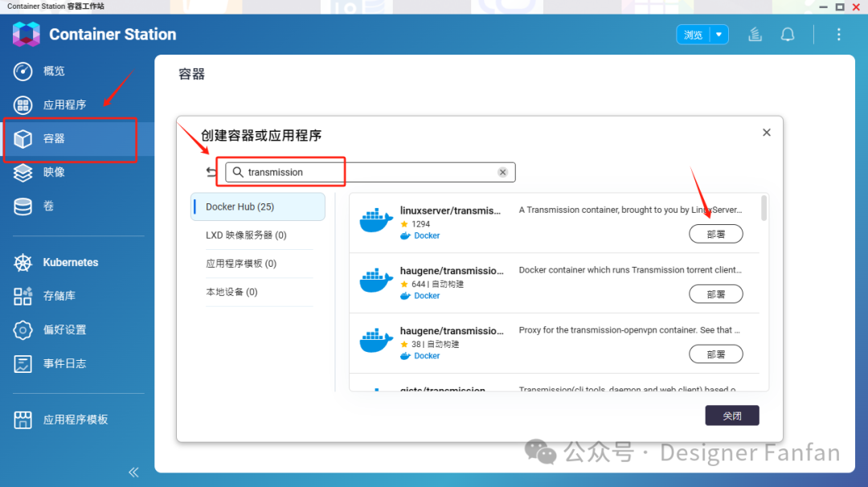Screen dimensions: 868x487
Task: Click the back arrow beside search box
Action: 211,172
